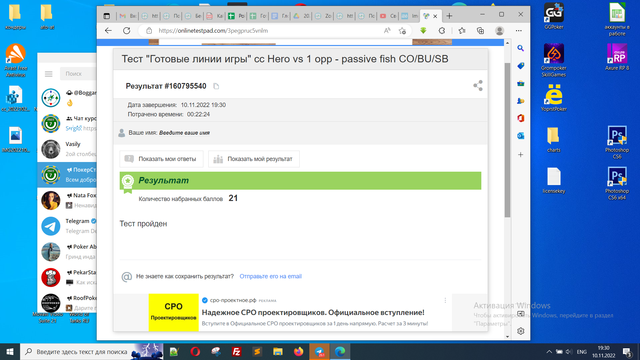The height and width of the screenshot is (360, 640).
Task: Open the tab actions menu icon
Action: [x=107, y=16]
